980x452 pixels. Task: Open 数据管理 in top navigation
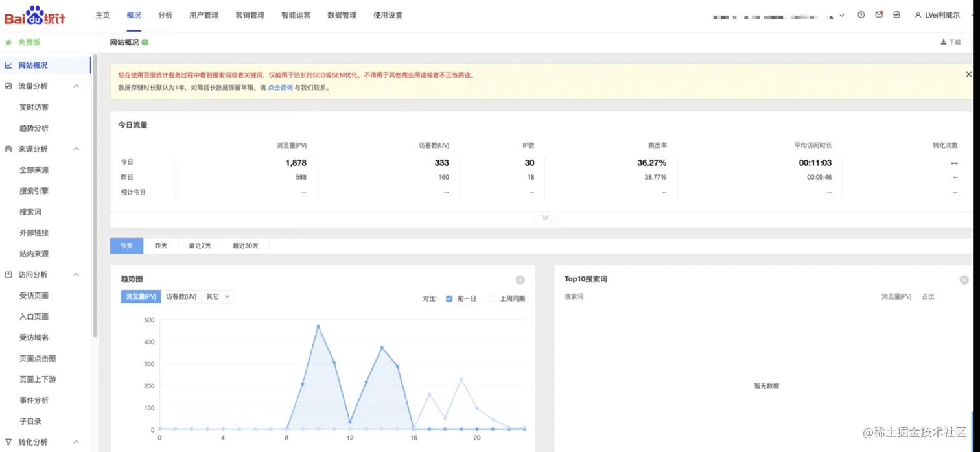(x=342, y=15)
